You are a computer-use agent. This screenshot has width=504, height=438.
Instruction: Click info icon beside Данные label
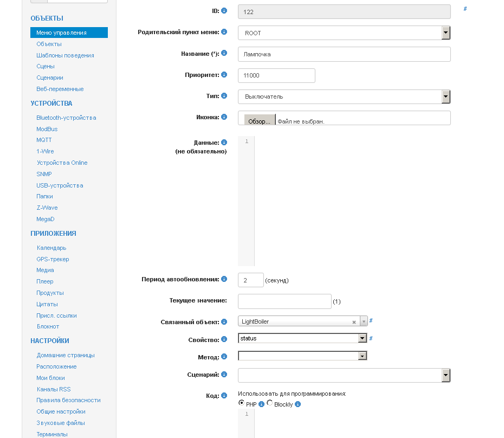click(x=224, y=143)
